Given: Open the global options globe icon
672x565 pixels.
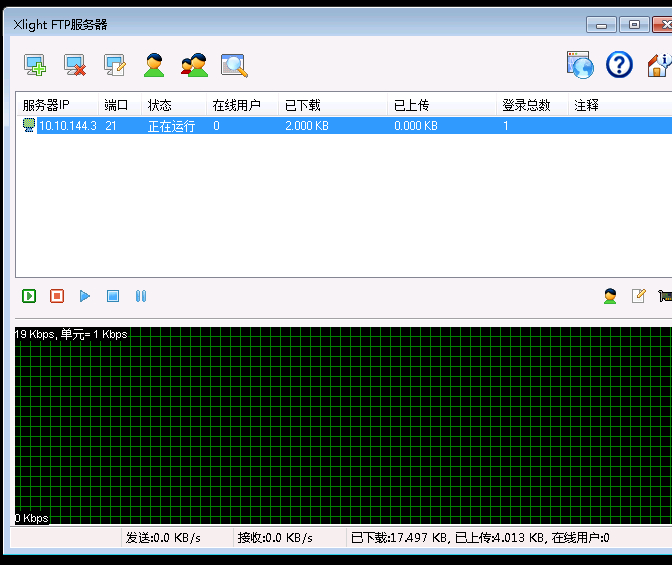Looking at the screenshot, I should (580, 66).
